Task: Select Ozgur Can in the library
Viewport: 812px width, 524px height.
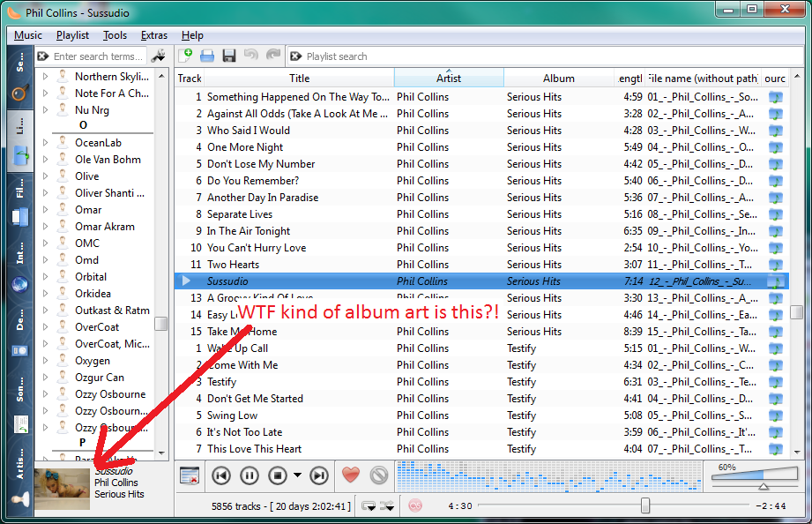Action: click(x=100, y=378)
